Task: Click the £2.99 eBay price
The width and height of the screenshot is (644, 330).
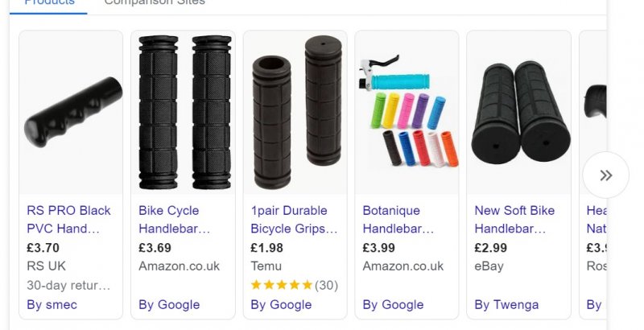Action: click(x=491, y=247)
